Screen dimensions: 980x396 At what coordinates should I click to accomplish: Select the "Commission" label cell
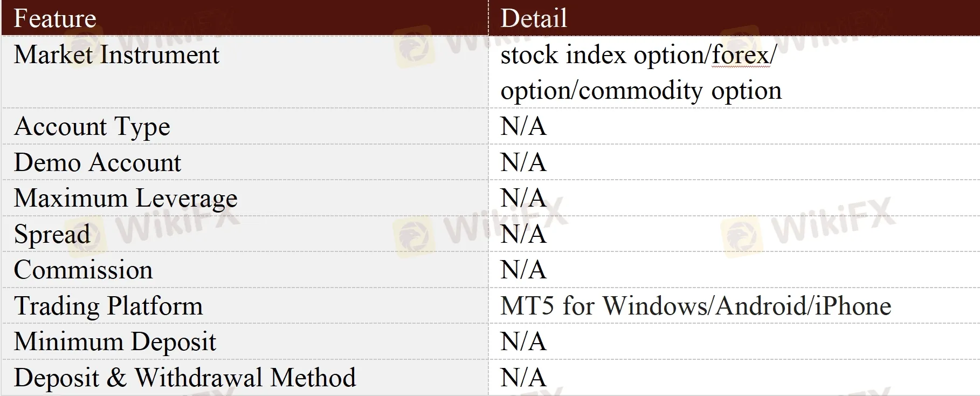click(83, 270)
